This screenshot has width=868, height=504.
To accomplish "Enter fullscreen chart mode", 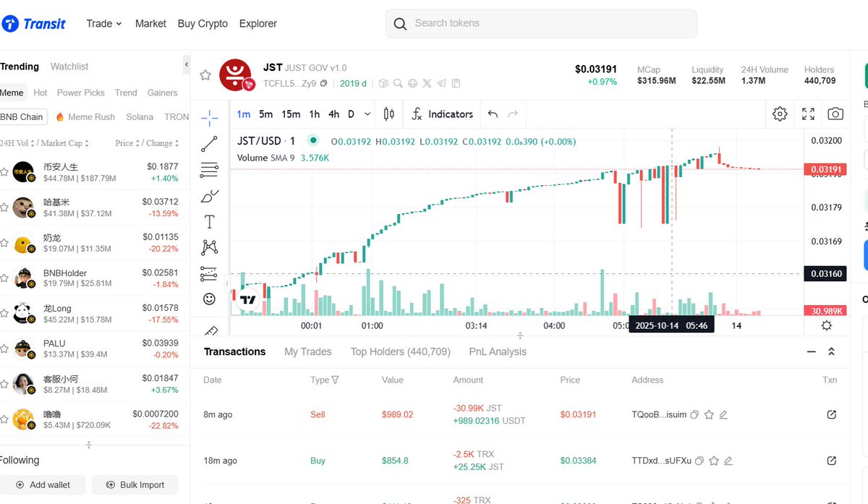I will point(809,114).
